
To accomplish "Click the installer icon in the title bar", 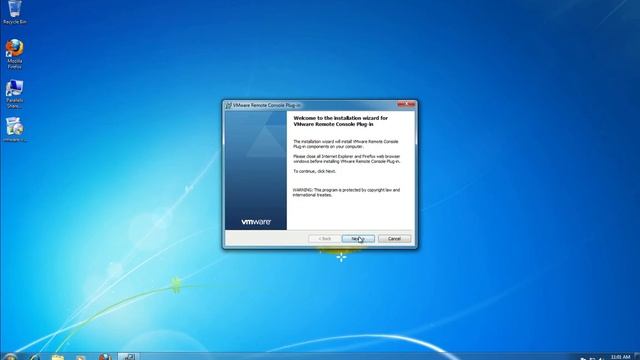I will click(x=229, y=105).
